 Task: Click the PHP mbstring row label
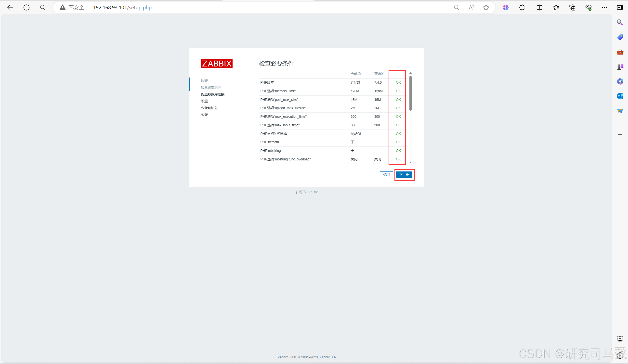270,151
